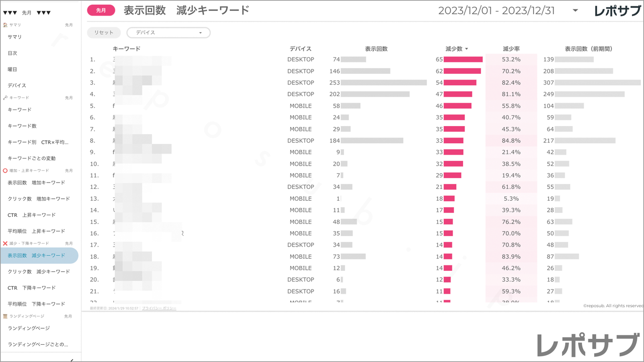Open the 日次 report page
This screenshot has height=362, width=644.
[12, 53]
